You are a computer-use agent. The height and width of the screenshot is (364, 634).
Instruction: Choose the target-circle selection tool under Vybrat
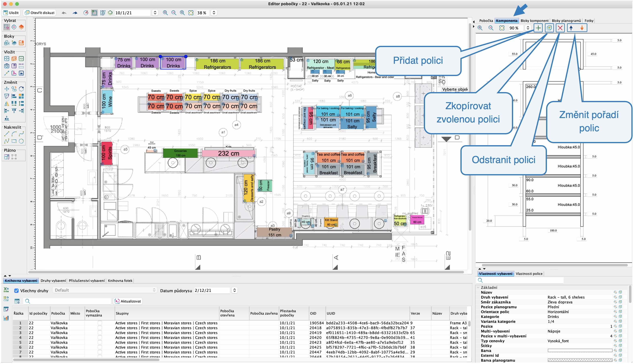[x=14, y=27]
